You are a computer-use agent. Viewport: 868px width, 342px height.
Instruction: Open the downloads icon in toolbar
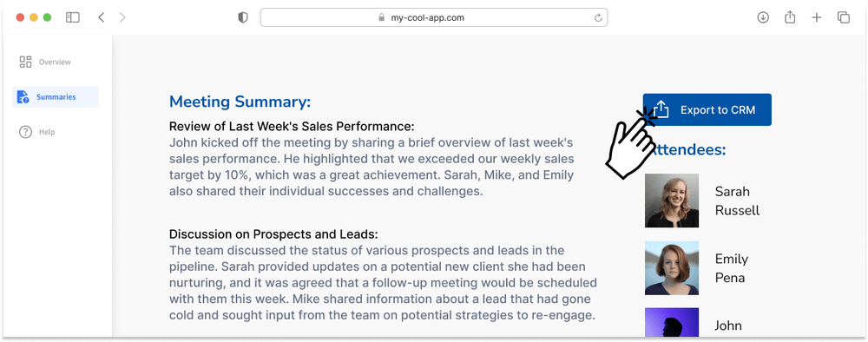(763, 17)
